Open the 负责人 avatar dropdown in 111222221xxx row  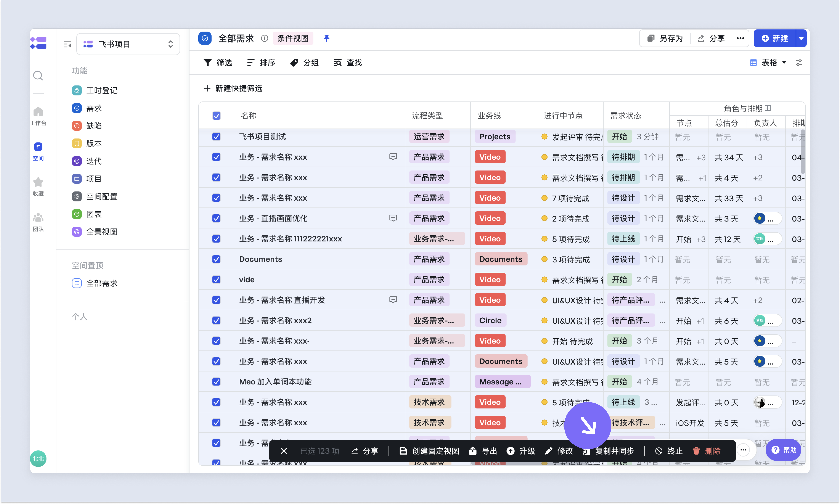[767, 239]
